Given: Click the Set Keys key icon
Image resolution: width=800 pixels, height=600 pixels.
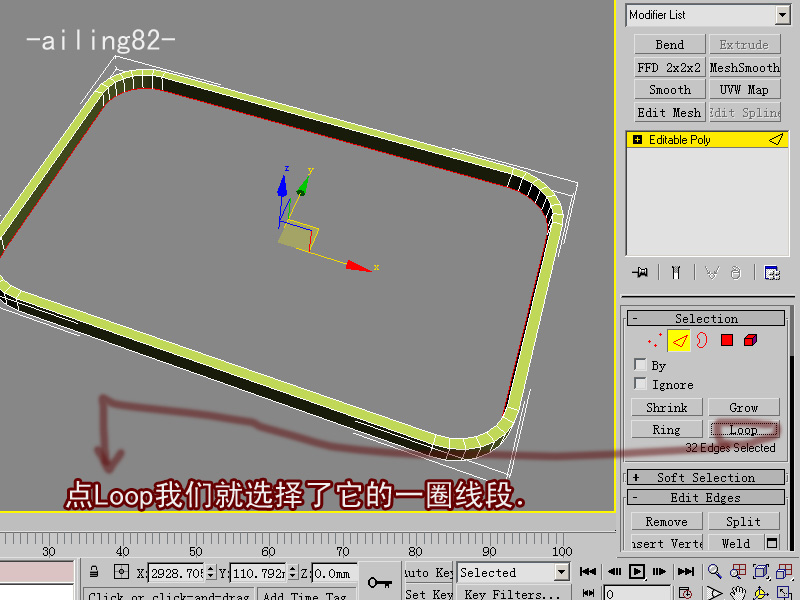Looking at the screenshot, I should click(380, 582).
